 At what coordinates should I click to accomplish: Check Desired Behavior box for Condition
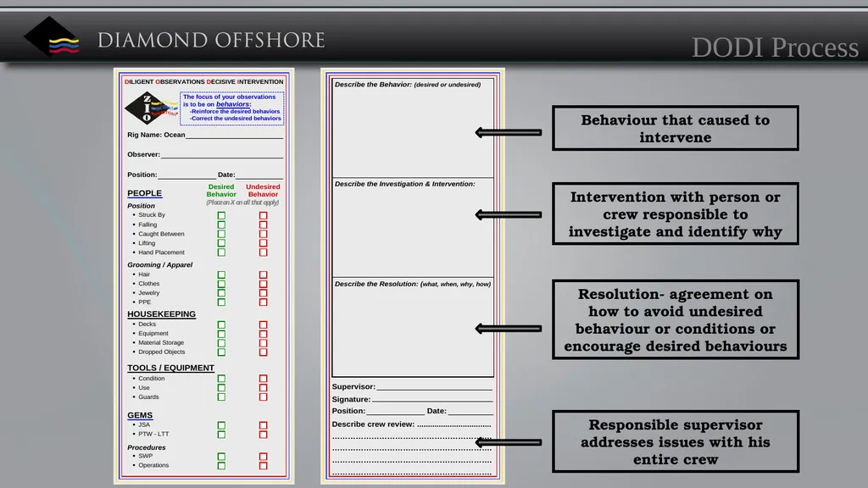click(x=221, y=379)
